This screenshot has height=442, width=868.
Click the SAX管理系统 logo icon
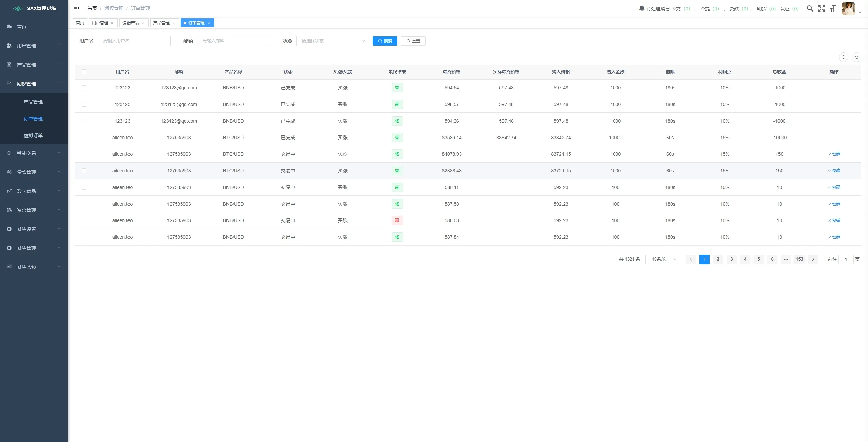click(17, 8)
